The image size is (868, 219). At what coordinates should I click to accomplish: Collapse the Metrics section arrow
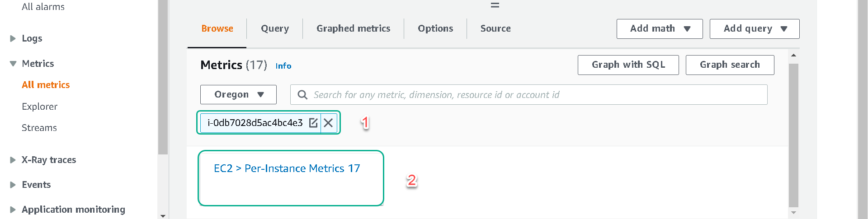[x=13, y=64]
